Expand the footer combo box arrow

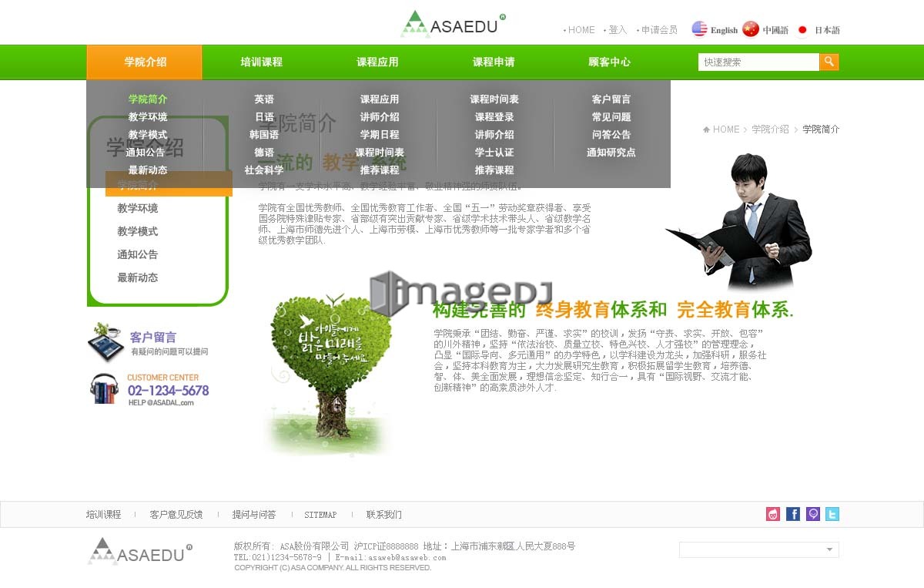[x=829, y=549]
